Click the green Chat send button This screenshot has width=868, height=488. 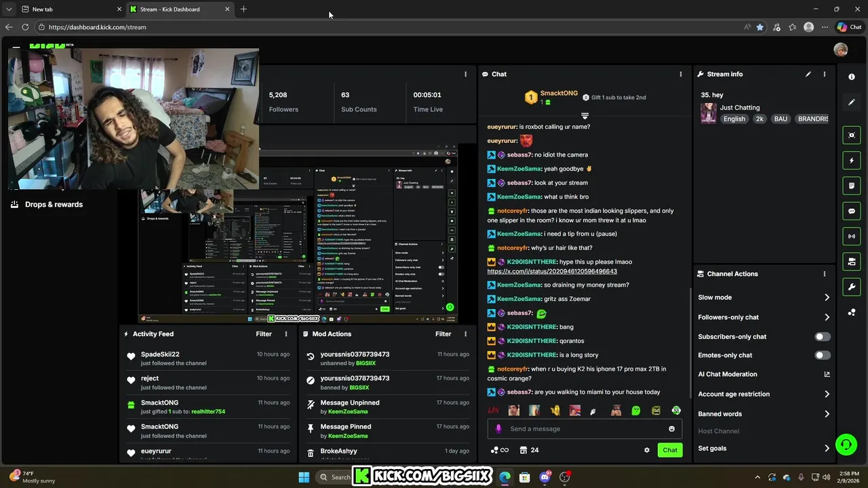[670, 450]
